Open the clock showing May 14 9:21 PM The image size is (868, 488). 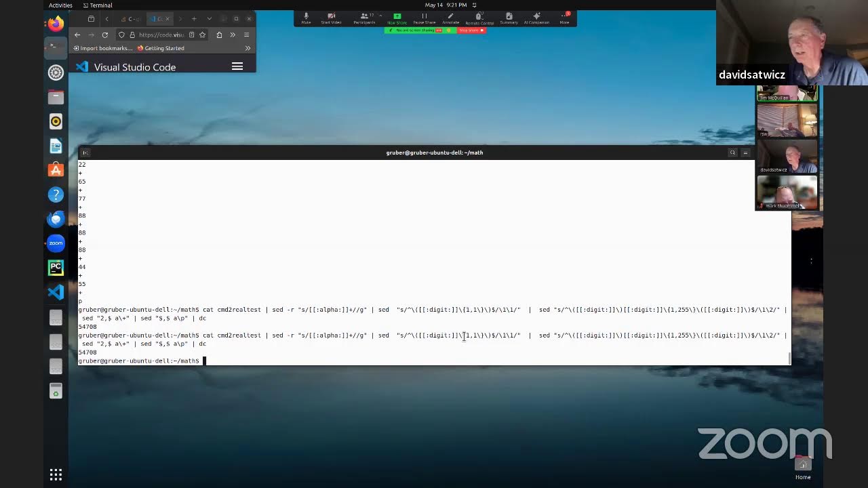click(x=446, y=5)
